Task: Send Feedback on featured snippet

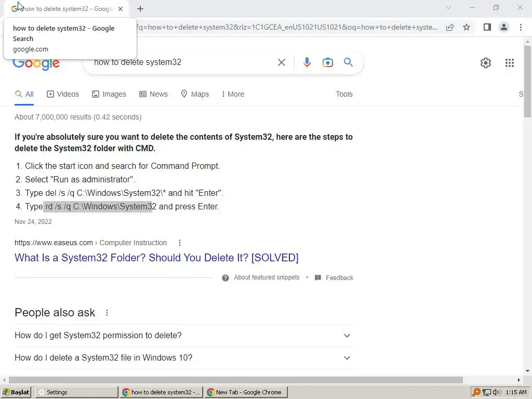Action: click(334, 277)
